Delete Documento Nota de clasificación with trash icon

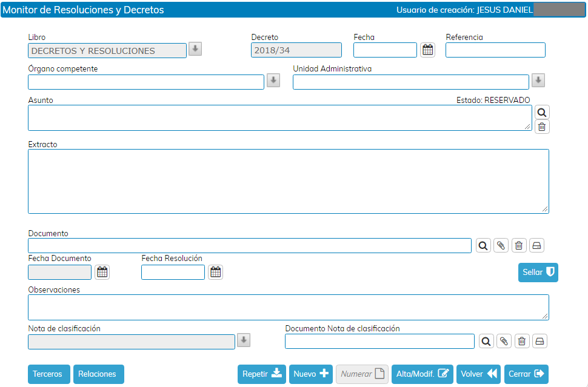[x=522, y=342]
